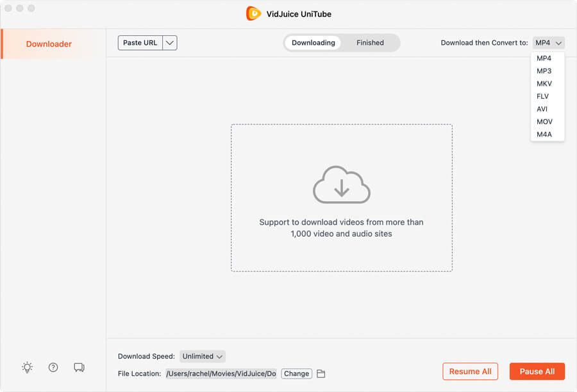Click the Paste URL button

pyautogui.click(x=140, y=43)
